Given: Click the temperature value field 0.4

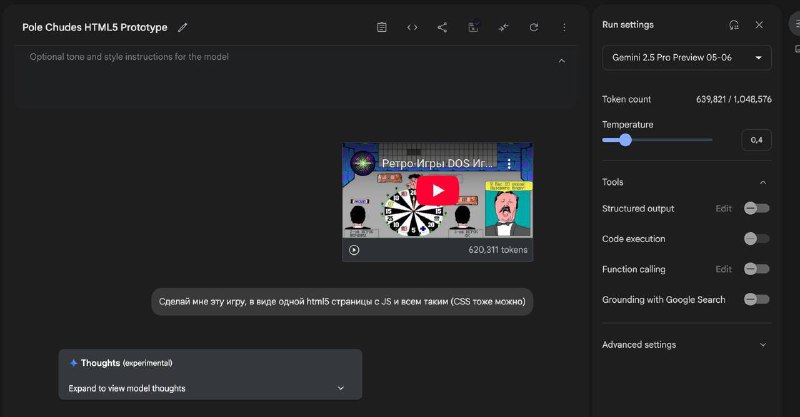Looking at the screenshot, I should pos(756,140).
